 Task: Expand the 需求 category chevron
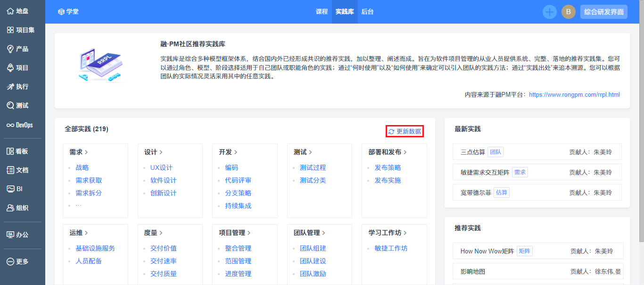tap(86, 152)
